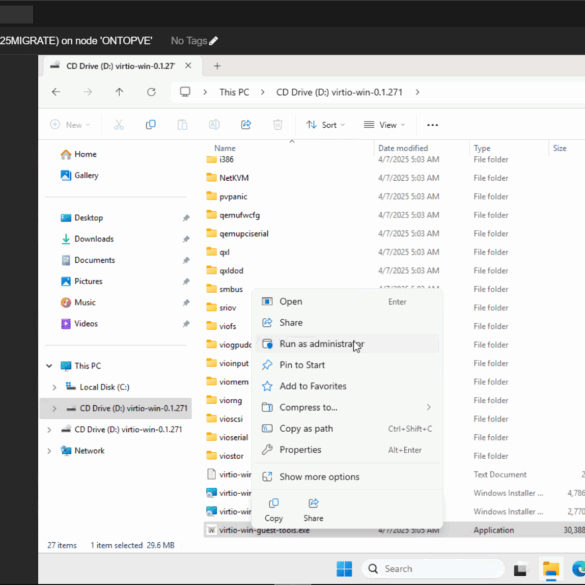The image size is (585, 585).
Task: Open Properties from the context menu
Action: tap(347, 450)
